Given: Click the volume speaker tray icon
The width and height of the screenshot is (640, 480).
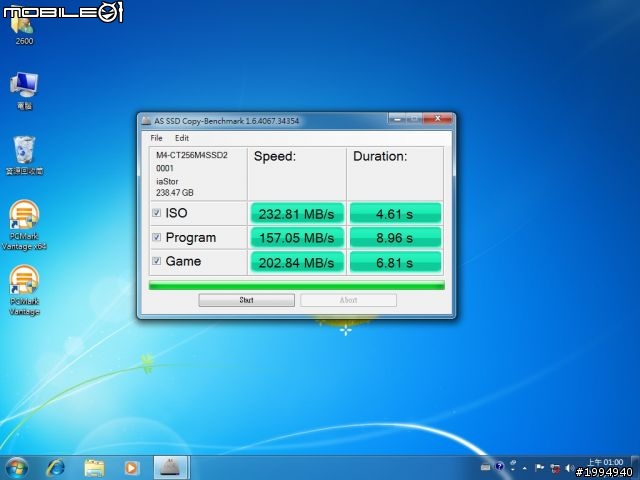Looking at the screenshot, I should [569, 467].
